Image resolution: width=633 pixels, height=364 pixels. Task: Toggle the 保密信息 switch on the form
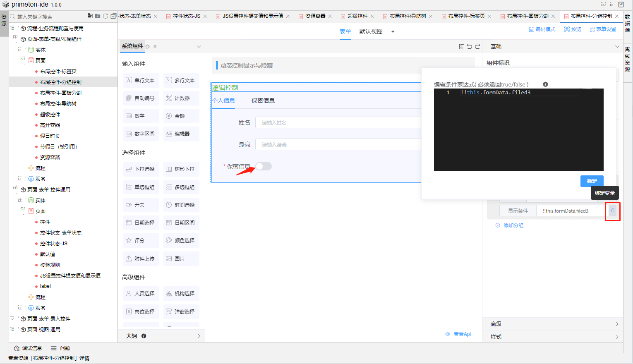(264, 166)
